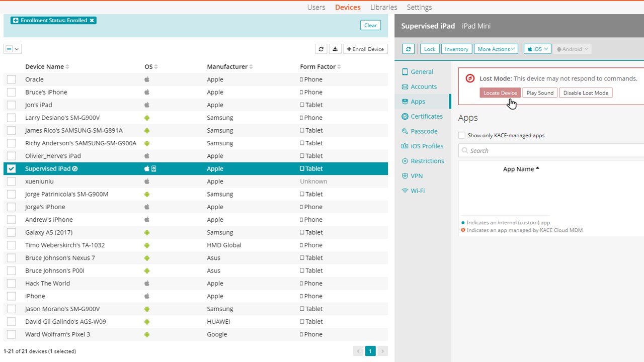Viewport: 644px width, 362px height.
Task: Click the Passcode key icon
Action: (405, 131)
